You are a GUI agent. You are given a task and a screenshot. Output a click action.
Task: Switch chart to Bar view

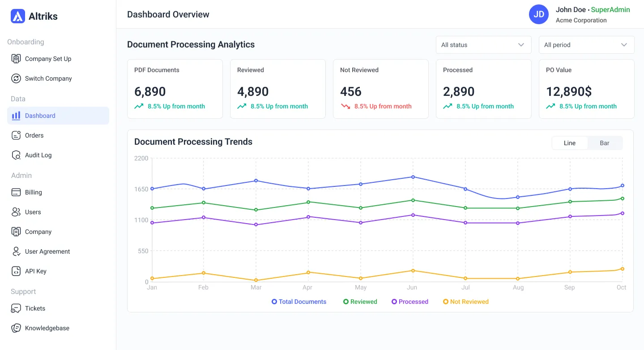coord(604,143)
